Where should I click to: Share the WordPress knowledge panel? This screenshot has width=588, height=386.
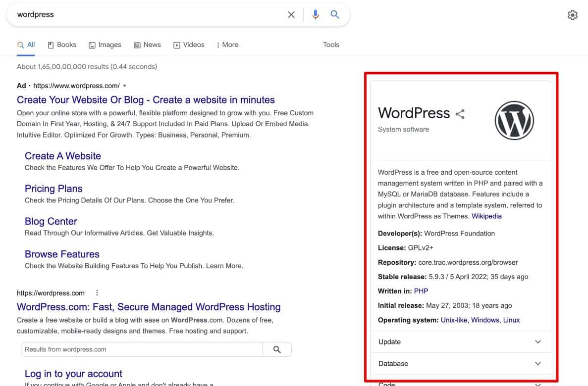click(460, 114)
